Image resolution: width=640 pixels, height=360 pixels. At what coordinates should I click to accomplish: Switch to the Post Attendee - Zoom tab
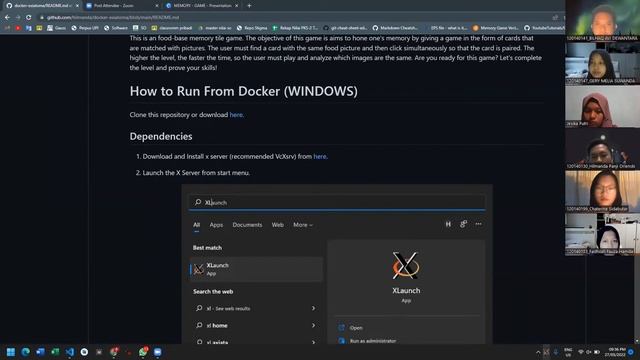coord(122,6)
